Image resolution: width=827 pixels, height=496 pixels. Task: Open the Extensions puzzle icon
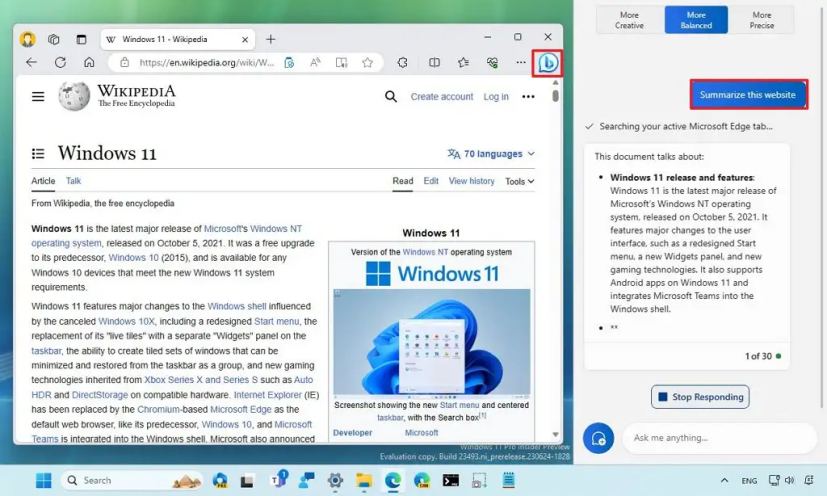coord(402,62)
